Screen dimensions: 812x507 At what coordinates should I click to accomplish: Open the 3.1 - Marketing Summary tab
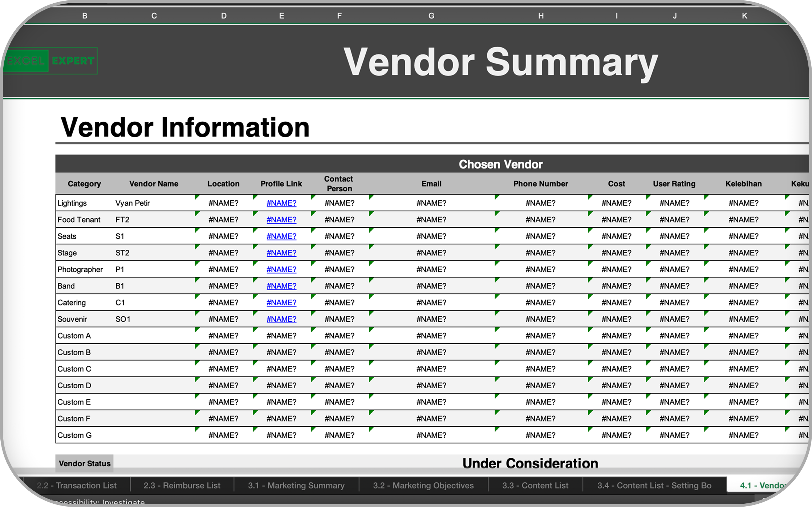coord(296,486)
